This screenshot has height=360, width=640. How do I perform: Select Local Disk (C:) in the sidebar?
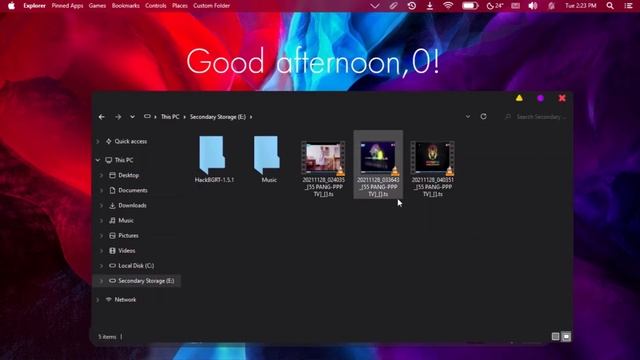click(136, 266)
